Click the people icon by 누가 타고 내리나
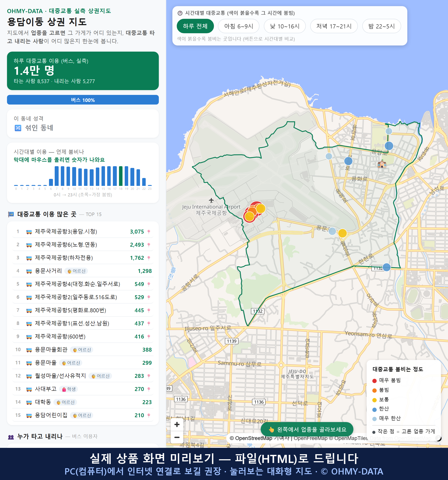This screenshot has height=480, width=448. point(11,437)
